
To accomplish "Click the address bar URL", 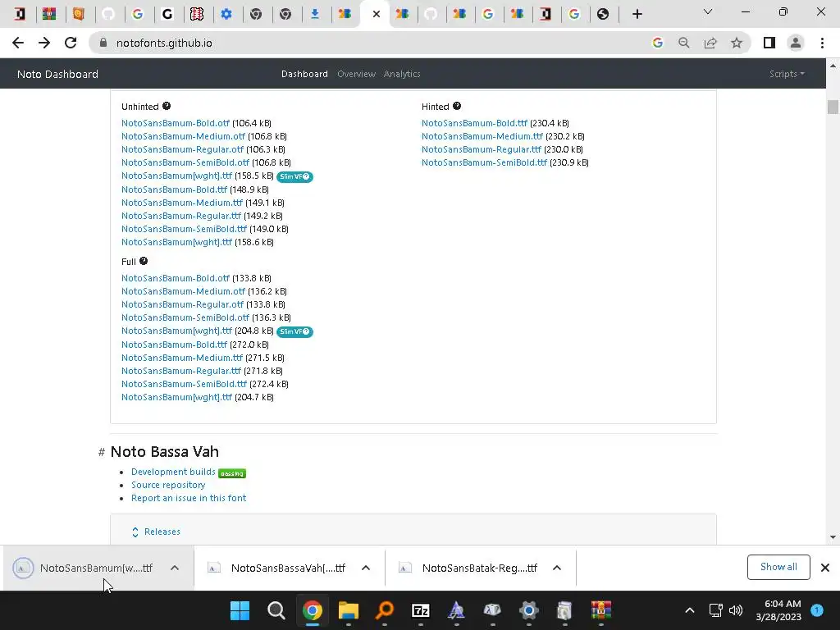I will tap(164, 43).
